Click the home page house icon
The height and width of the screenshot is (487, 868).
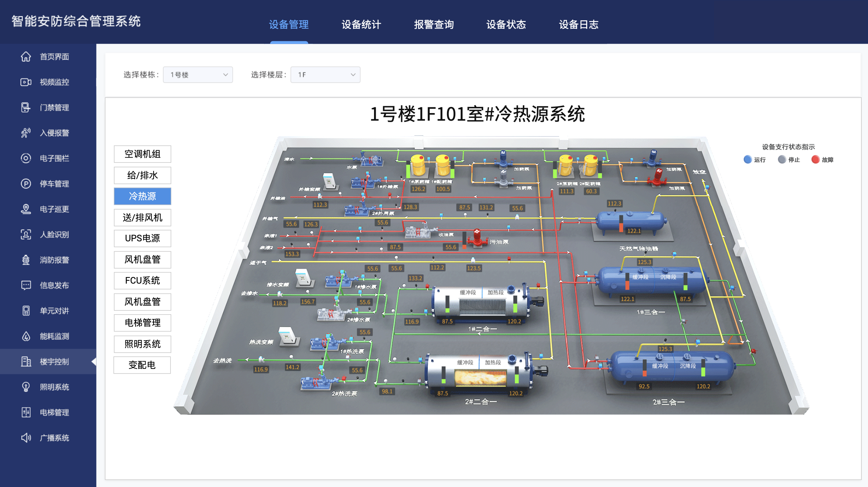coord(26,57)
